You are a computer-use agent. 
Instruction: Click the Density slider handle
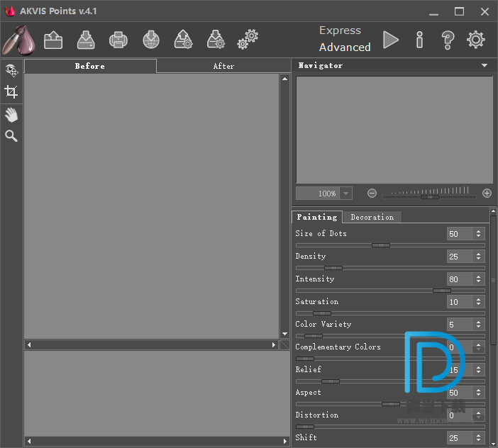(333, 268)
